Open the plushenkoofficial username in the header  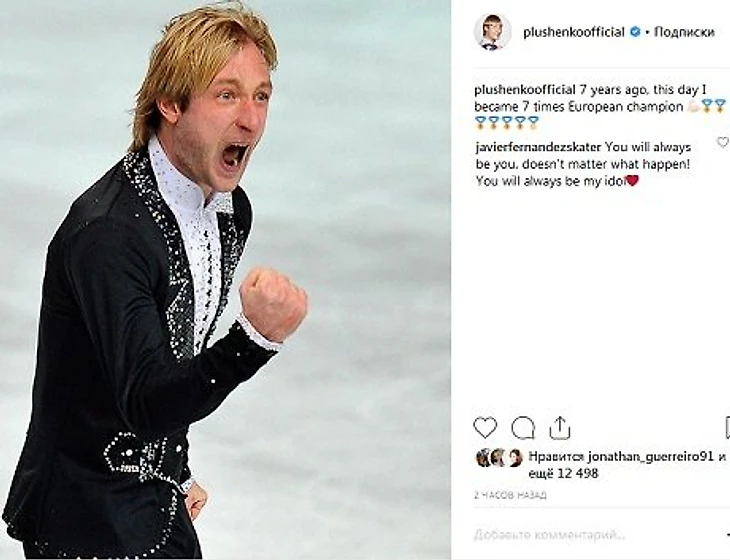click(x=574, y=32)
